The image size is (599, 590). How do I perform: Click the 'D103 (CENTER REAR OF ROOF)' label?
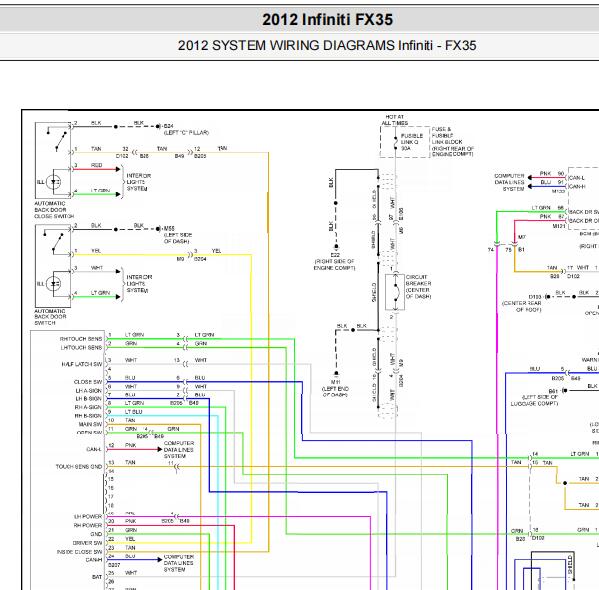[x=522, y=303]
